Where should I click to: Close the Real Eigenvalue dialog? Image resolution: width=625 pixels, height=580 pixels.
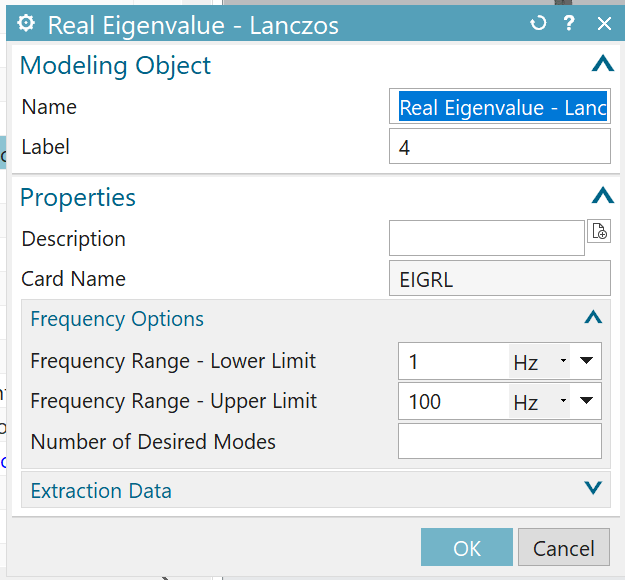(603, 23)
